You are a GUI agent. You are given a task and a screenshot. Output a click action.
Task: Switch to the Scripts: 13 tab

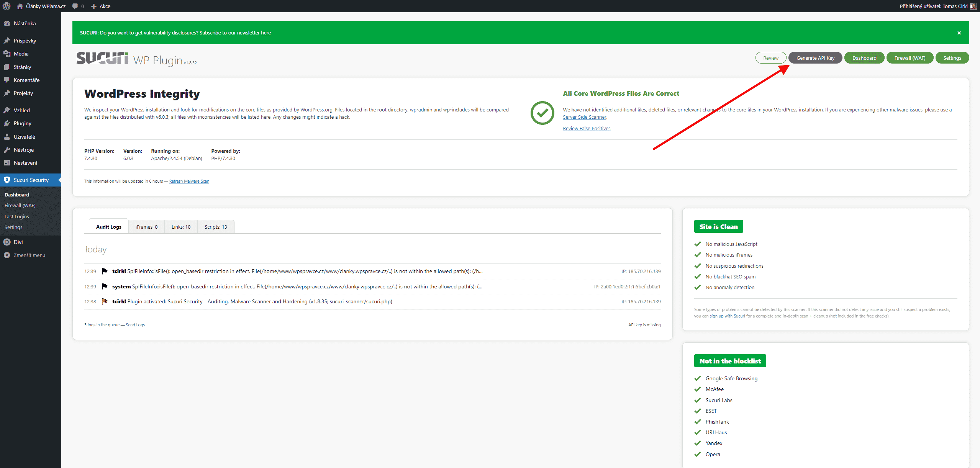tap(216, 227)
